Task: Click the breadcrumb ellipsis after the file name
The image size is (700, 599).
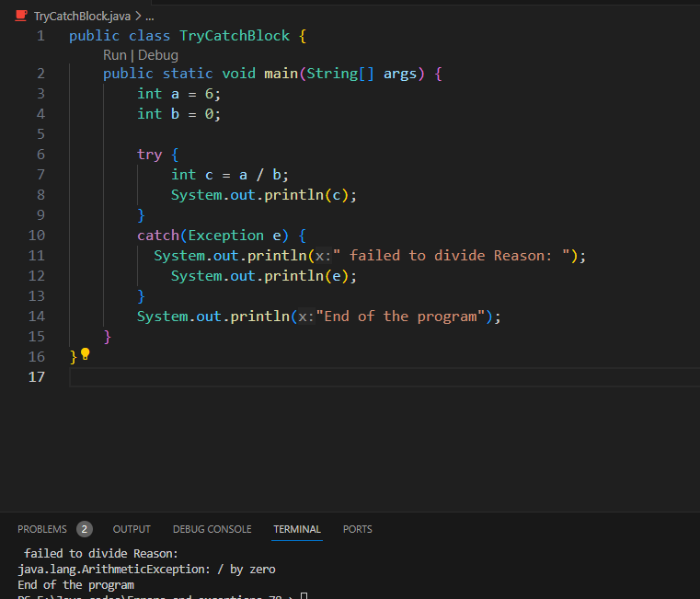Action: click(x=150, y=17)
